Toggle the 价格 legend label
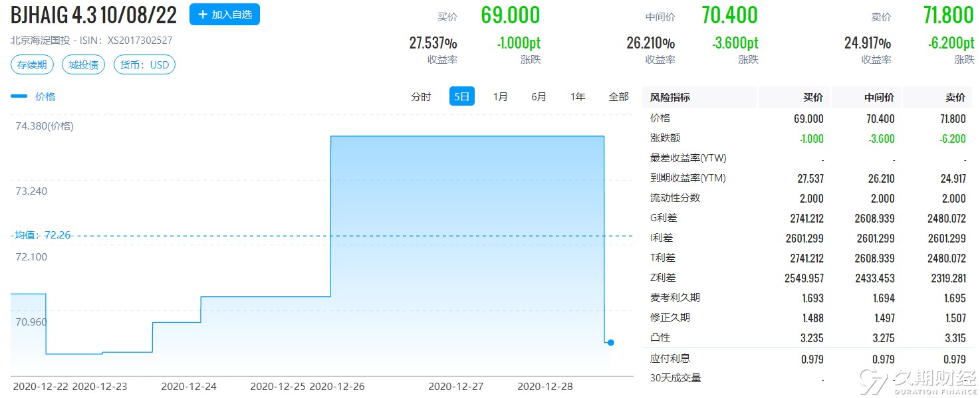The width and height of the screenshot is (980, 398). click(45, 96)
